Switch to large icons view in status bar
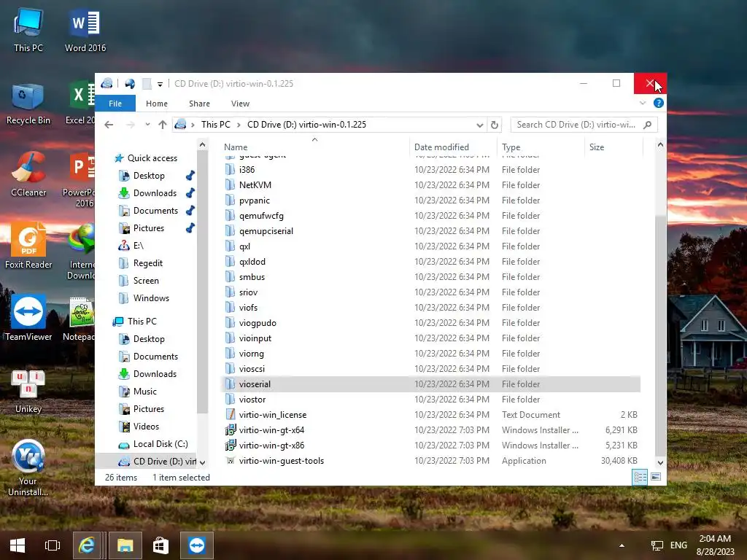Viewport: 747px width, 560px height. [x=656, y=477]
